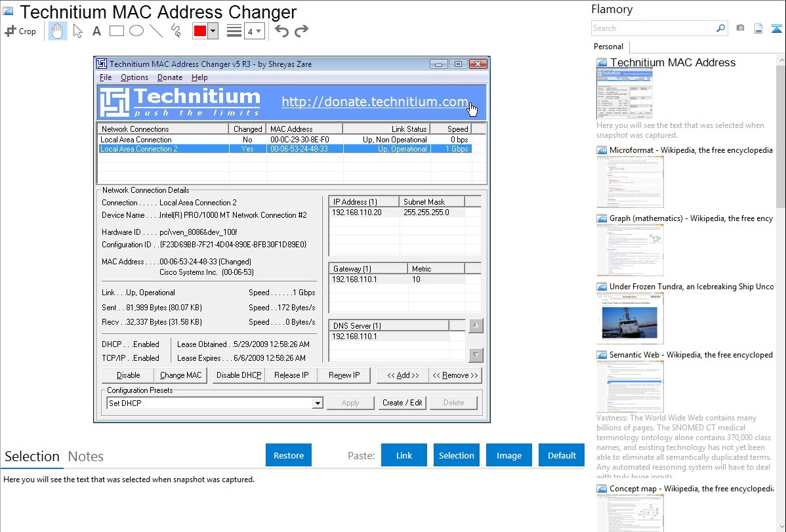Click the Flamory search magnifier icon
The width and height of the screenshot is (786, 532).
(x=720, y=28)
